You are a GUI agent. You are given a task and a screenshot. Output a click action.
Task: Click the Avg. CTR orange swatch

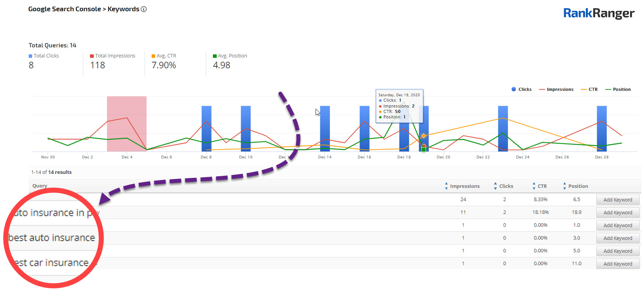[154, 56]
